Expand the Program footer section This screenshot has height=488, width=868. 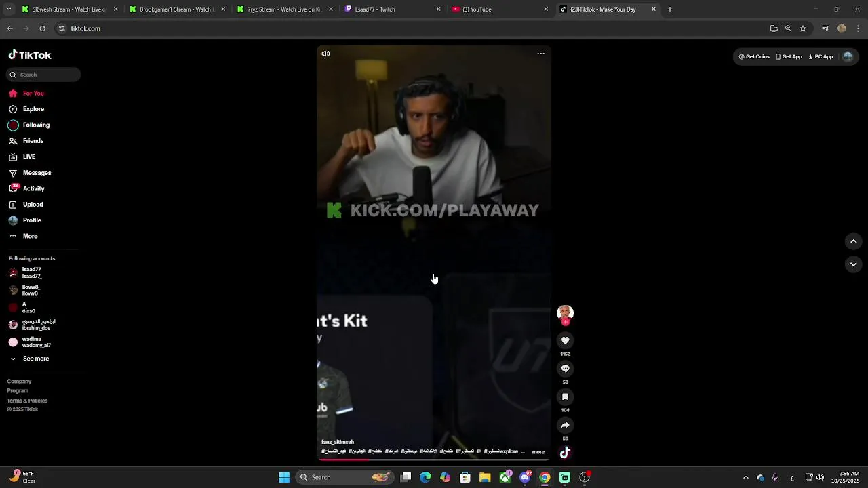point(18,391)
